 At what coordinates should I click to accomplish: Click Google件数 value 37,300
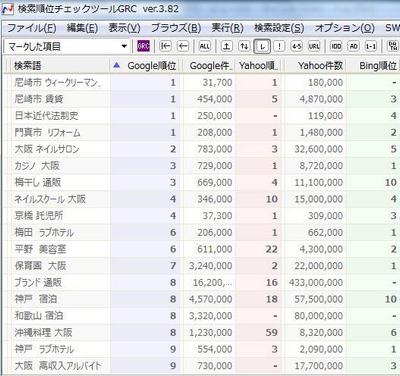(217, 216)
